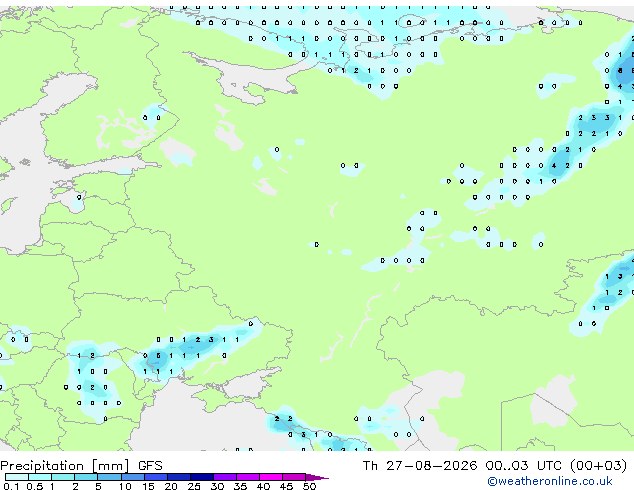
Task: Click the 40–45 mm legend color swatch
Action: (271, 477)
